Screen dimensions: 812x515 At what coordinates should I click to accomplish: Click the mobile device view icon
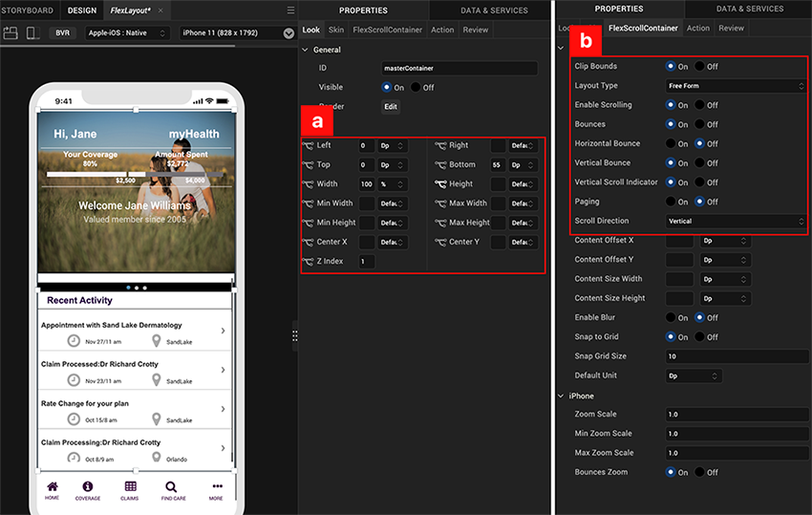click(x=32, y=32)
